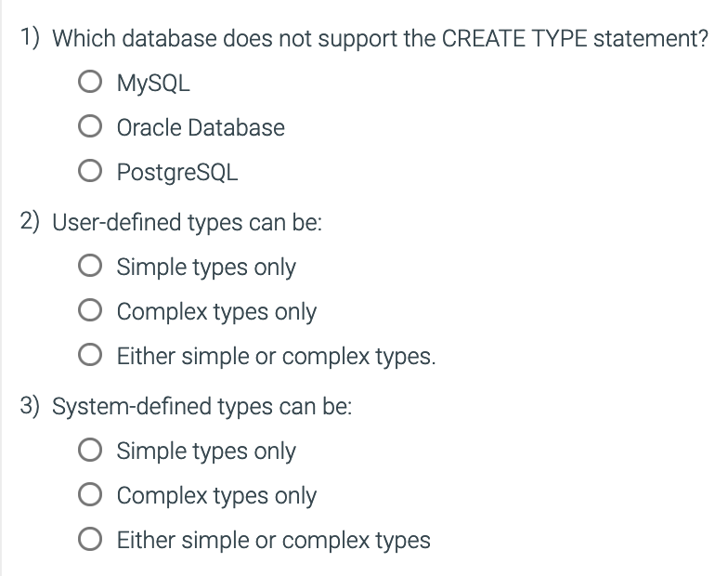Choose 'Complex types only' radio for user-defined types
The height and width of the screenshot is (576, 728).
[90, 310]
